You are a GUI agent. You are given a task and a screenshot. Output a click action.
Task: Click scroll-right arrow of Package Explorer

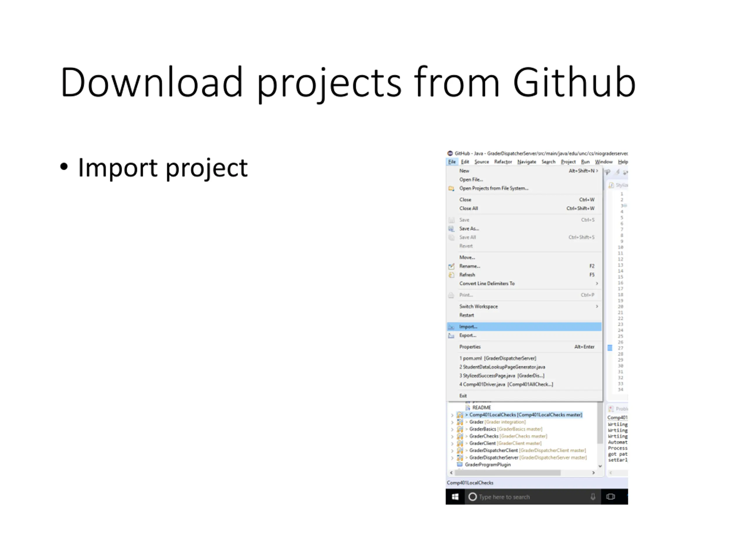coord(593,473)
